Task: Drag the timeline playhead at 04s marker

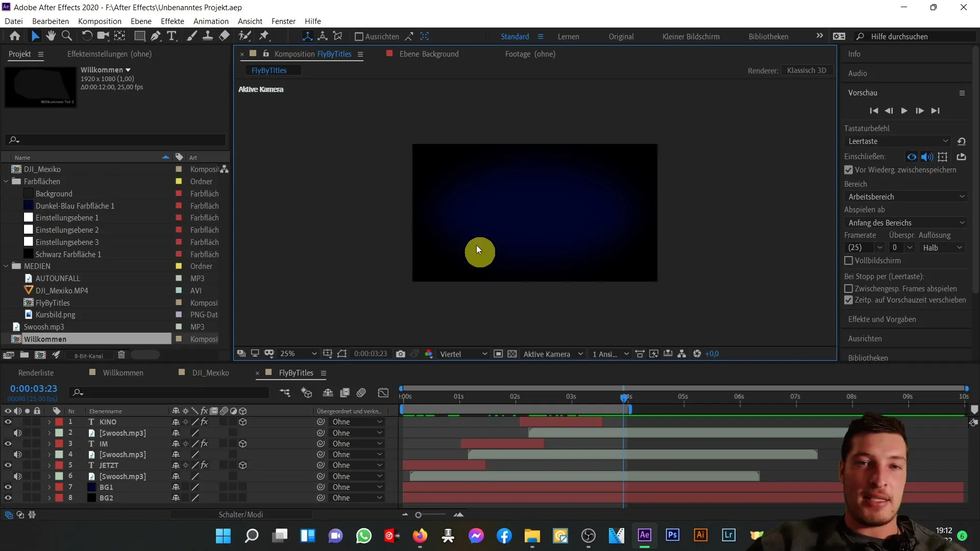Action: coord(625,396)
